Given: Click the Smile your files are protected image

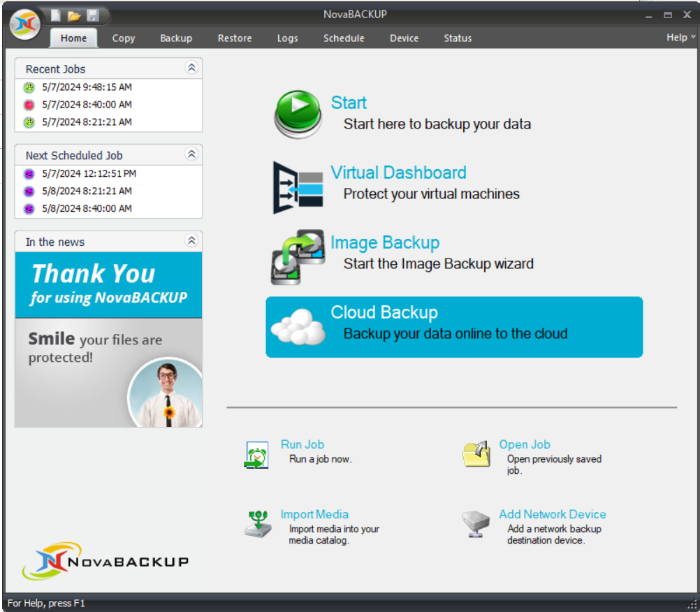Looking at the screenshot, I should pos(109,373).
